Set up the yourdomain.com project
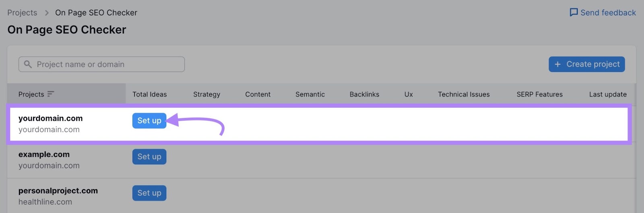The image size is (644, 213). click(x=149, y=121)
